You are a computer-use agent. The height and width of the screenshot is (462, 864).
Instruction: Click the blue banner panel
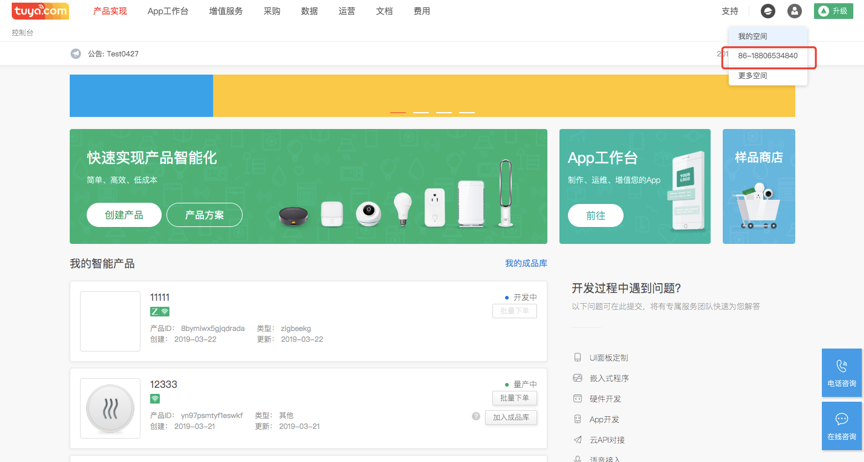click(141, 96)
